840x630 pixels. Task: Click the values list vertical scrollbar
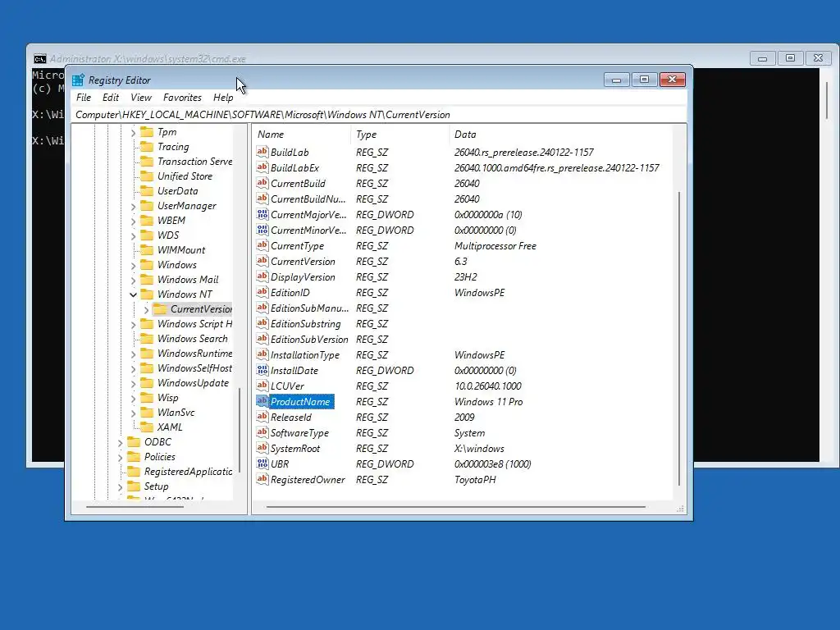tap(678, 339)
